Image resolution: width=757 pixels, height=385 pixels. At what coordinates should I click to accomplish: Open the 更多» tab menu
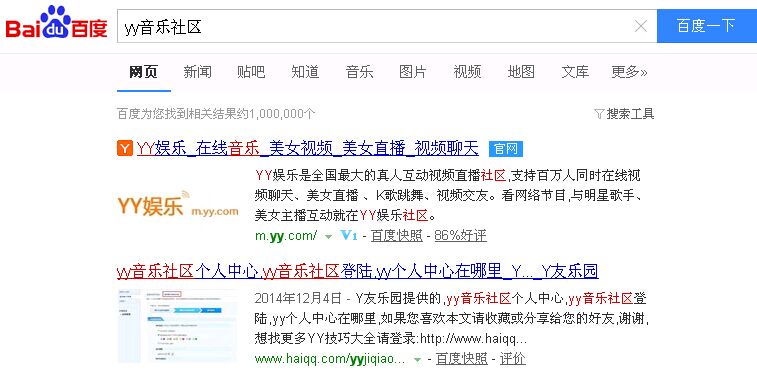629,72
